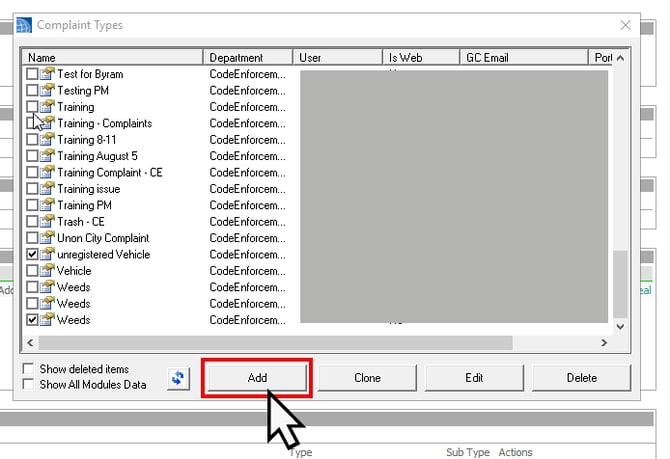Image resolution: width=670 pixels, height=459 pixels.
Task: Enable the Show deleted items checkbox
Action: [28, 369]
